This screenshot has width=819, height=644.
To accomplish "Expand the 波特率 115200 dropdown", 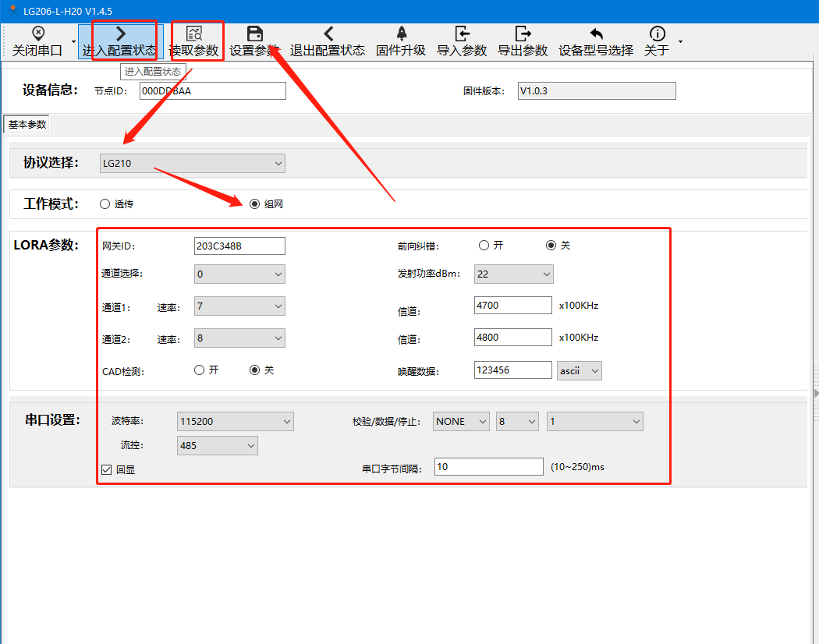I will click(236, 422).
